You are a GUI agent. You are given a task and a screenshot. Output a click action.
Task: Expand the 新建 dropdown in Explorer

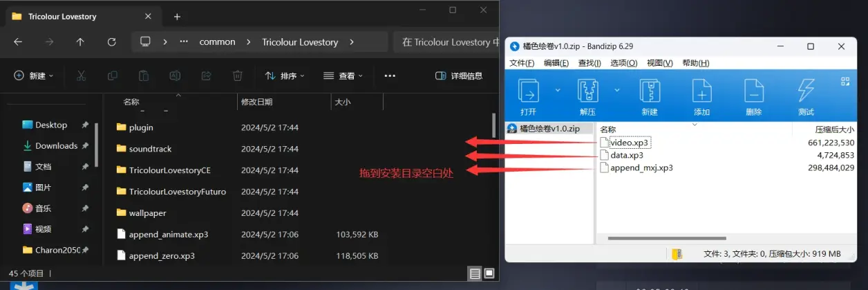click(x=34, y=75)
